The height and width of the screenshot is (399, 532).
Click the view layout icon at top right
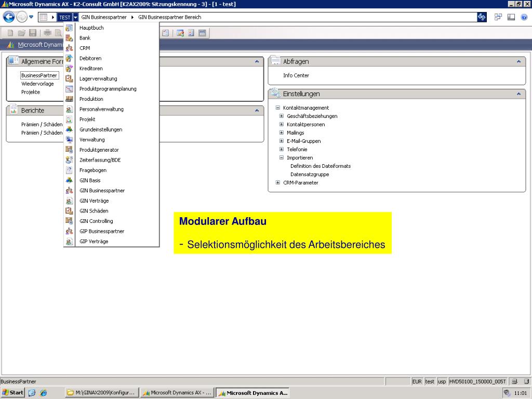point(511,17)
